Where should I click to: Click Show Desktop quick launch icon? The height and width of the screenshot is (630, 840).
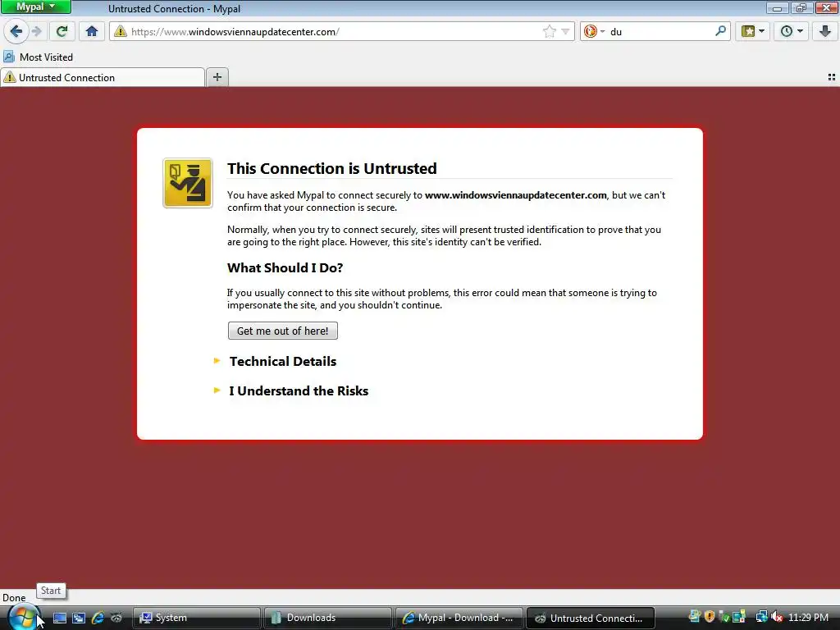click(59, 618)
